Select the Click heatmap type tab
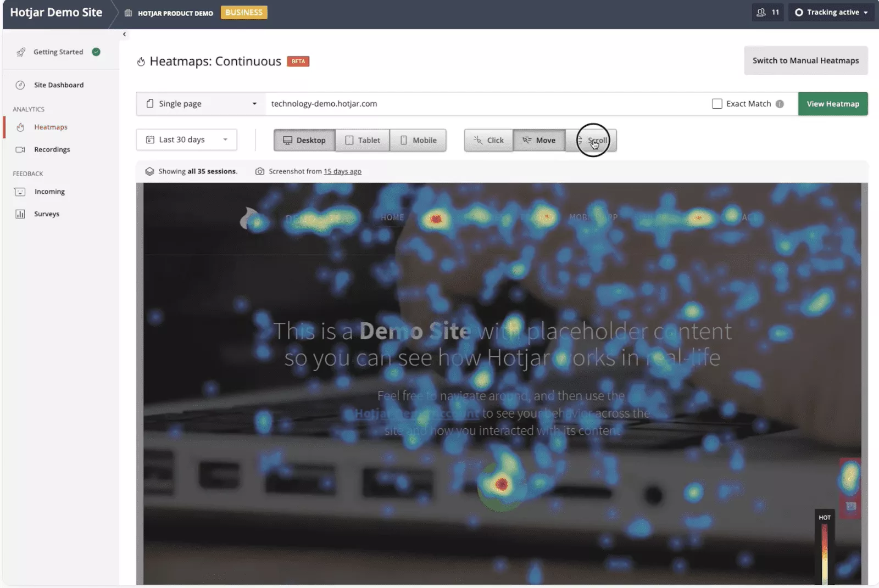879x588 pixels. pos(488,140)
